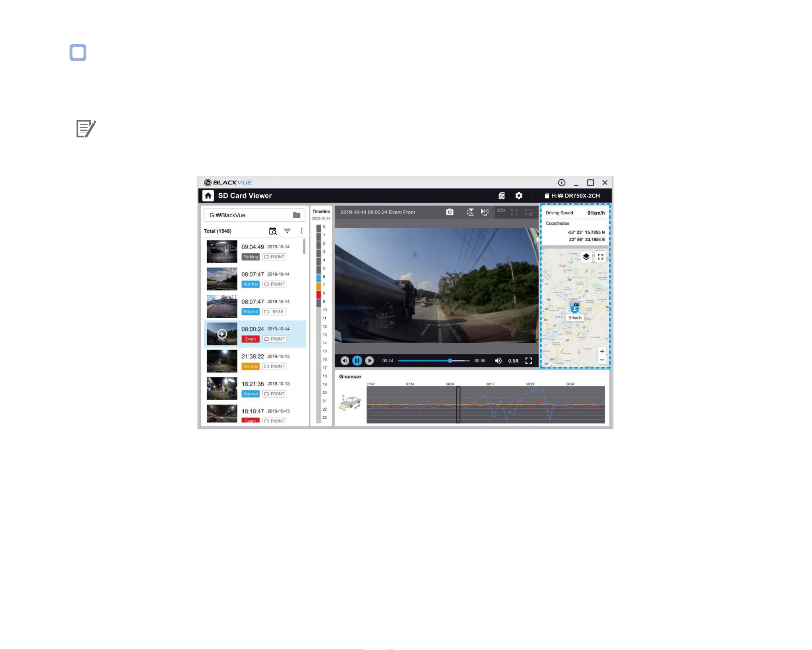
Task: Open the calendar search icon
Action: [x=273, y=231]
